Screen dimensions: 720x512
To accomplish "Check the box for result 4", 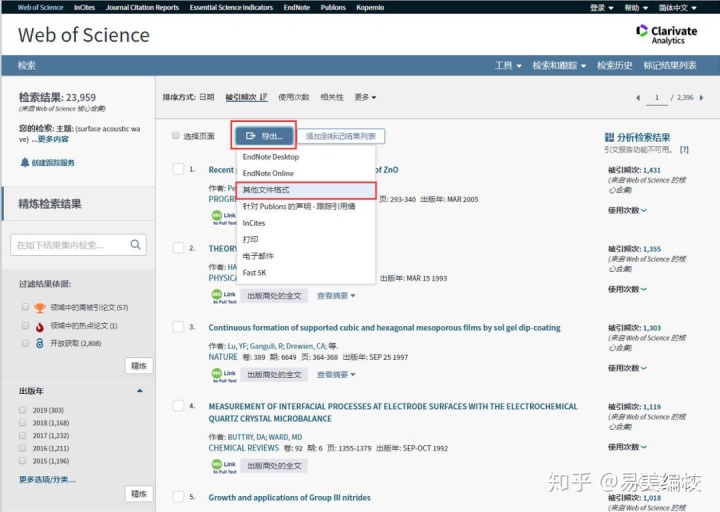I will pyautogui.click(x=178, y=406).
